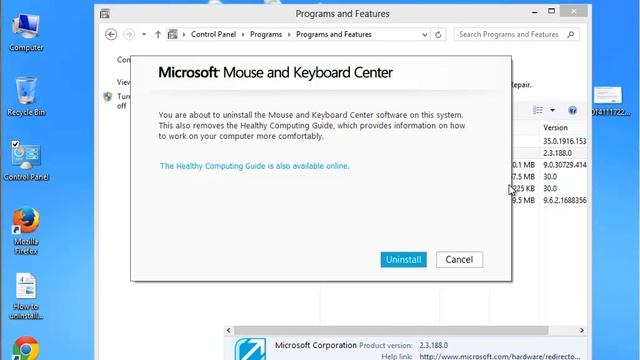This screenshot has height=360, width=640.
Task: Click the search magnifier icon
Action: tap(571, 34)
